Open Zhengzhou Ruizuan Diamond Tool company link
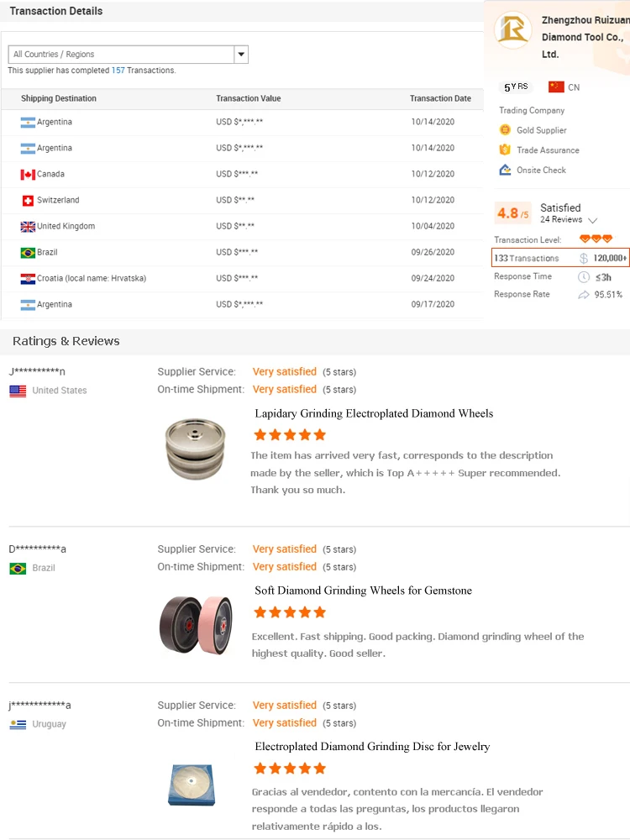 581,37
